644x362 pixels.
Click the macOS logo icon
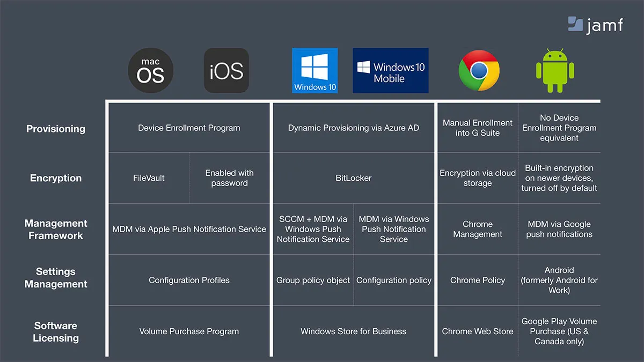151,71
